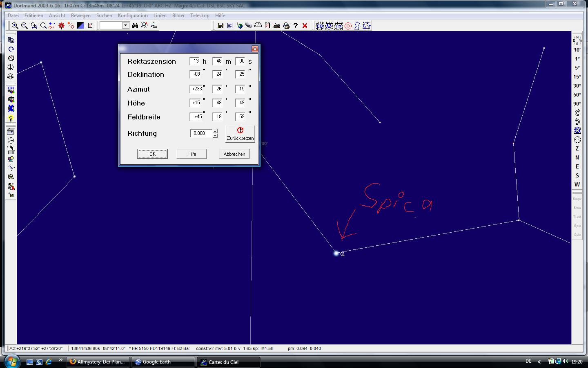
Task: Click the Zurücksetzen reset button
Action: click(x=240, y=134)
